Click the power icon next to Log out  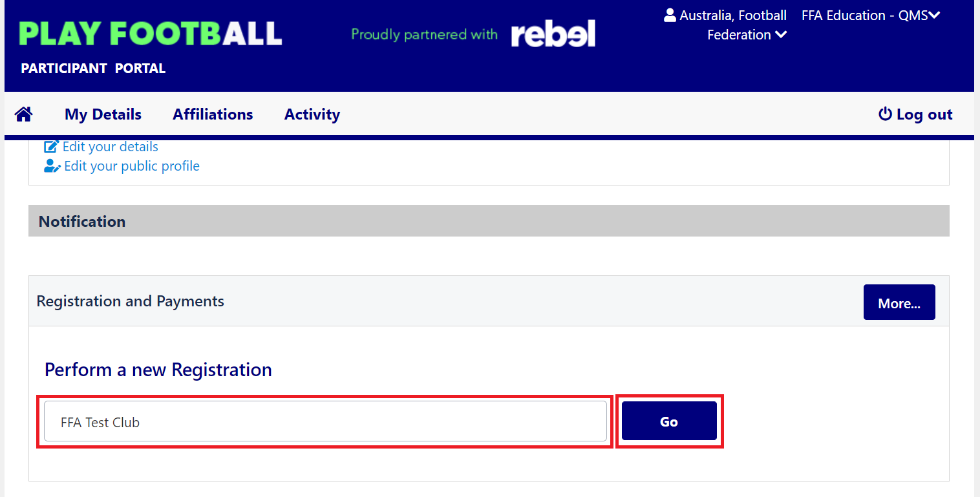(884, 114)
